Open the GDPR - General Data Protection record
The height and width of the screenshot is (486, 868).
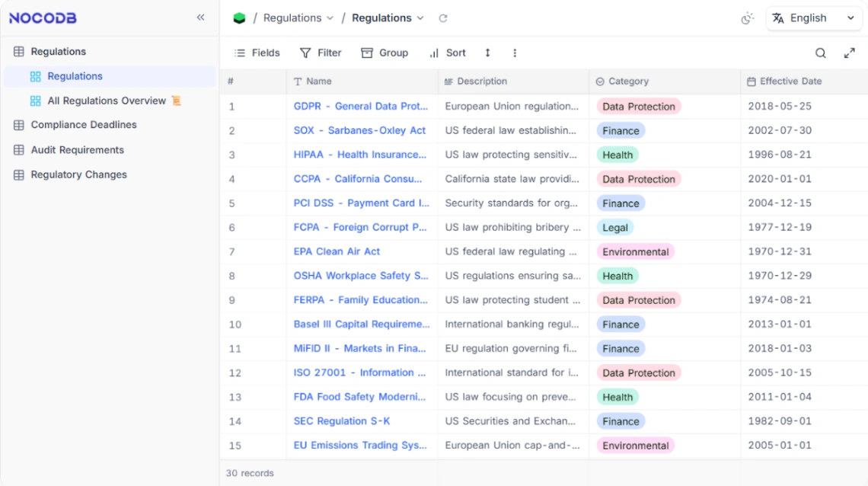click(x=361, y=106)
